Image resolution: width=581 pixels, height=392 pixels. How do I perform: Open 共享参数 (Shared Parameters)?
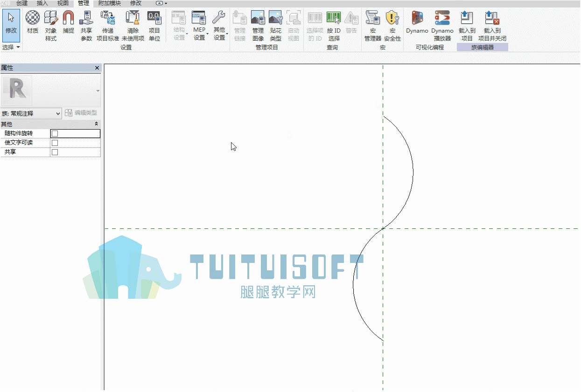[x=86, y=26]
